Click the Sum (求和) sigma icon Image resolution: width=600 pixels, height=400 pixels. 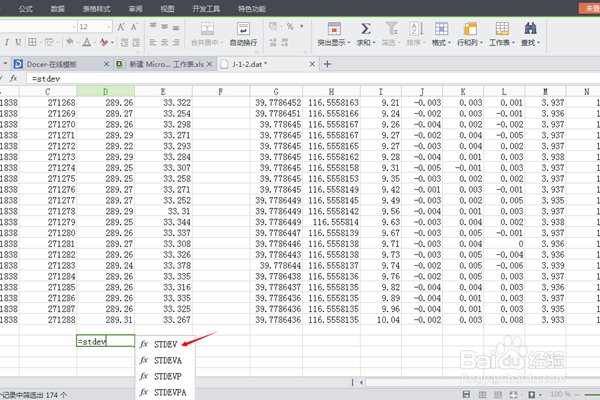pyautogui.click(x=366, y=29)
